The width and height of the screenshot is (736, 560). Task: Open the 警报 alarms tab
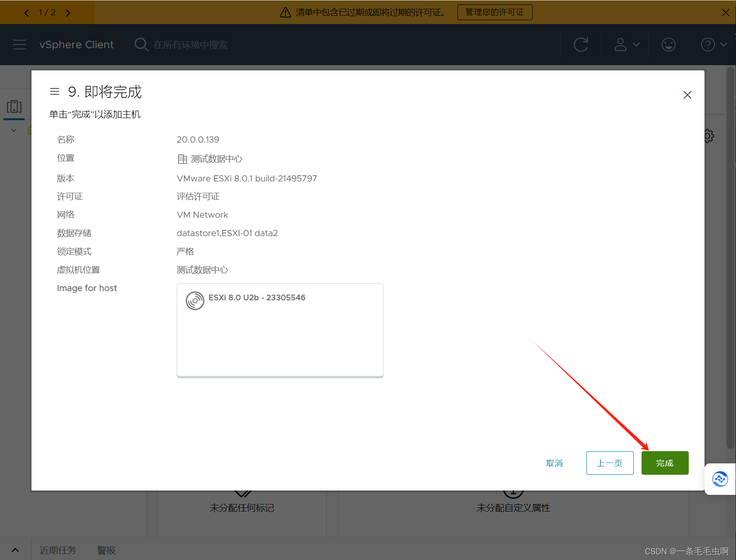[106, 550]
